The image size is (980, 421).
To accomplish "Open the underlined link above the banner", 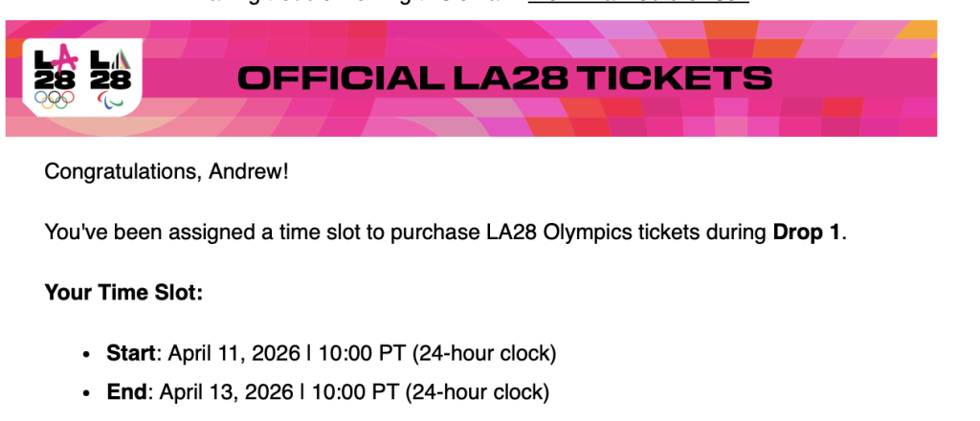I will coord(637,3).
